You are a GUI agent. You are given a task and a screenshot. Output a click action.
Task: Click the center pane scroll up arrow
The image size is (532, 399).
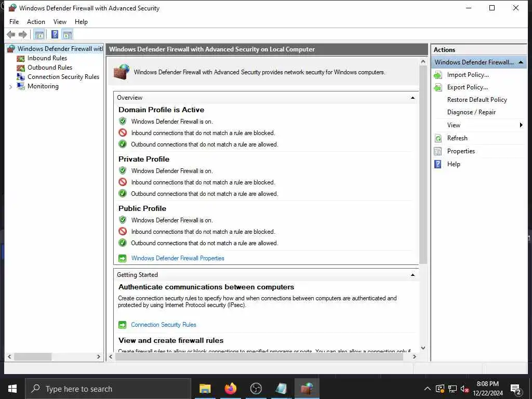423,62
